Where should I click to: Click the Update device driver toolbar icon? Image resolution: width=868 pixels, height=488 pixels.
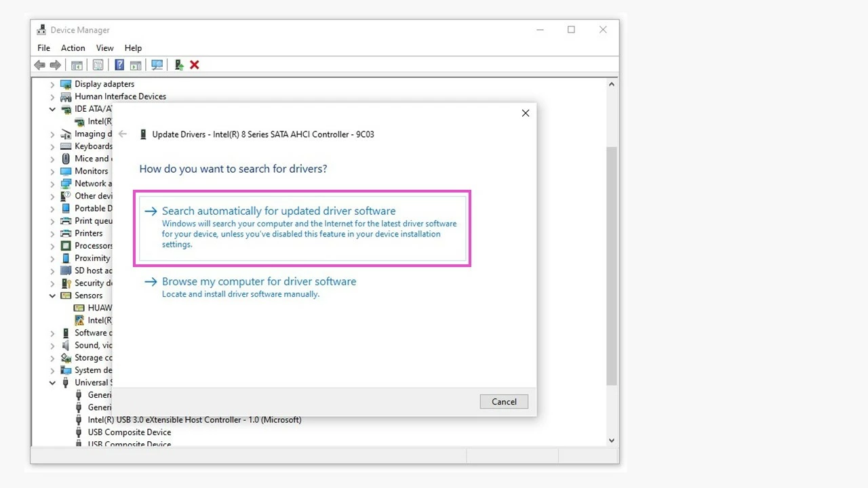tap(179, 65)
